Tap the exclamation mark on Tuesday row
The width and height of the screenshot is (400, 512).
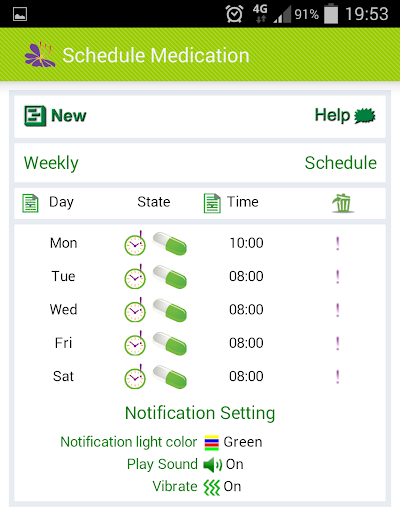[338, 277]
